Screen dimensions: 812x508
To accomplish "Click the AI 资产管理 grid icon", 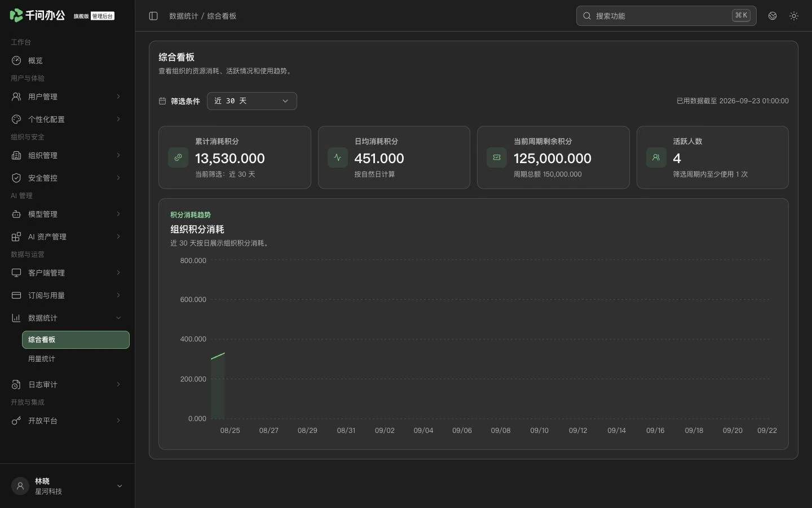I will (x=16, y=237).
